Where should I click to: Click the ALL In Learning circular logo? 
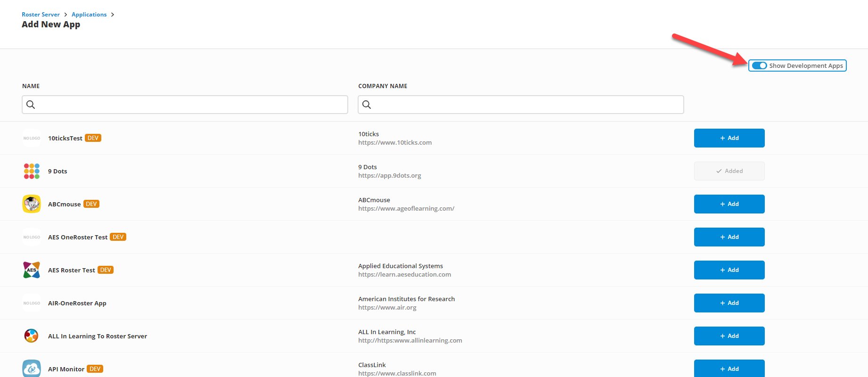[32, 336]
